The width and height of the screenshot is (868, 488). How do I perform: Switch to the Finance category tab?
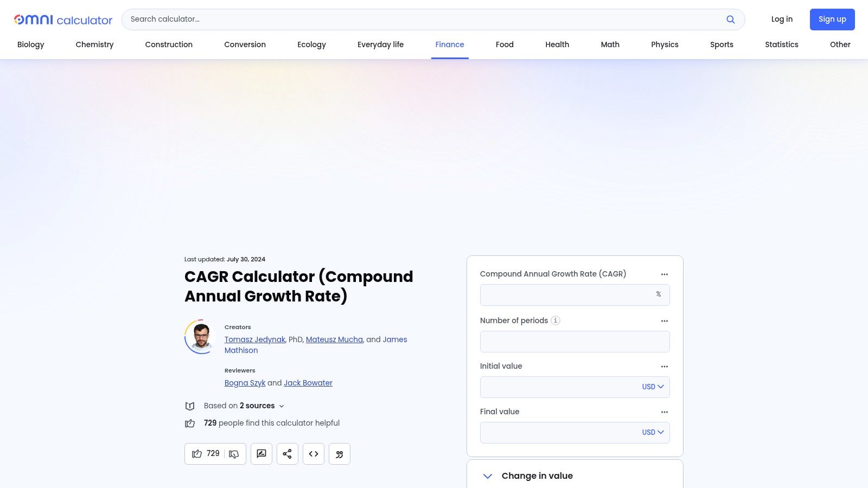click(450, 44)
